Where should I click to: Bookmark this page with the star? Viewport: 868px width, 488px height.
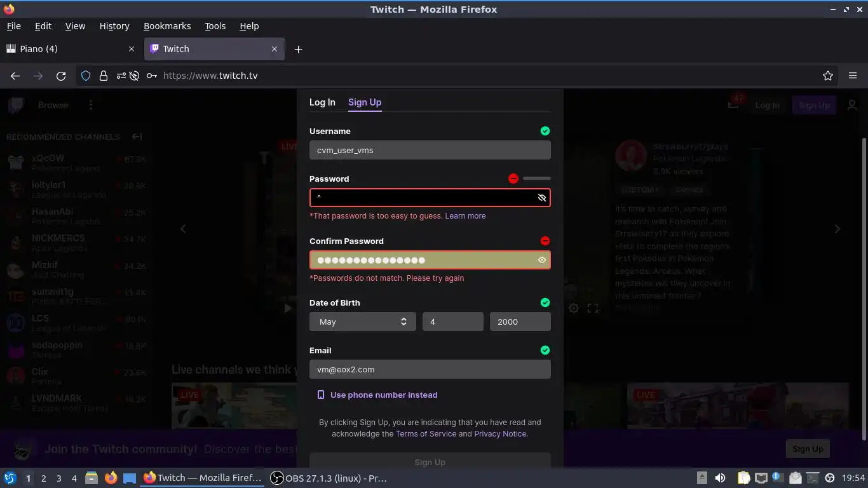tap(827, 76)
